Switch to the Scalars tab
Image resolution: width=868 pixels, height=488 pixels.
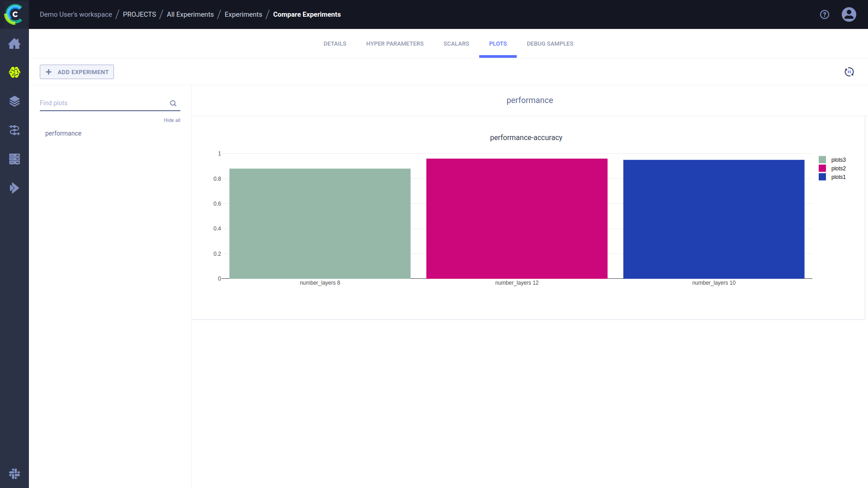[x=456, y=44]
